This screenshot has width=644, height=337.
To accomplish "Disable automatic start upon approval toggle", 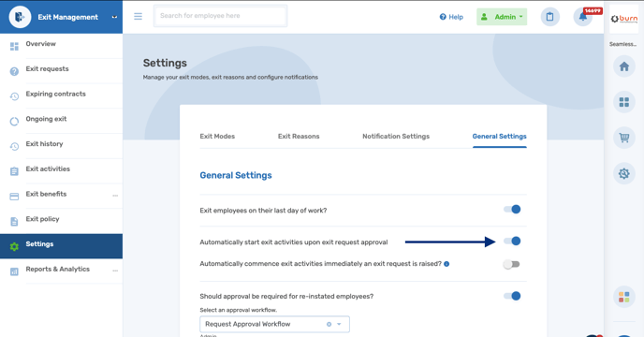I will (512, 241).
